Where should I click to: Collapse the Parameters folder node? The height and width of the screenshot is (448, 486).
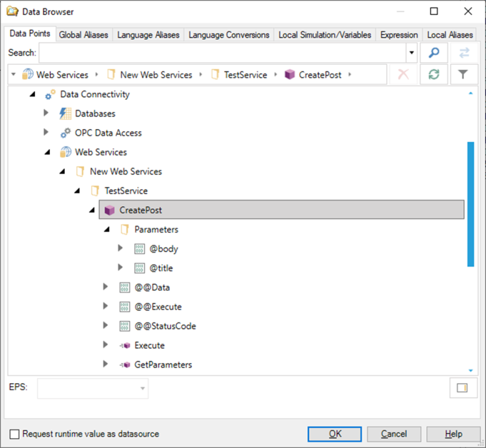pos(106,229)
